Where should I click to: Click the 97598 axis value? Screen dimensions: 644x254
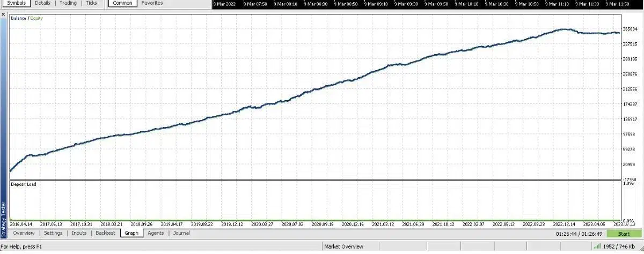click(x=628, y=134)
